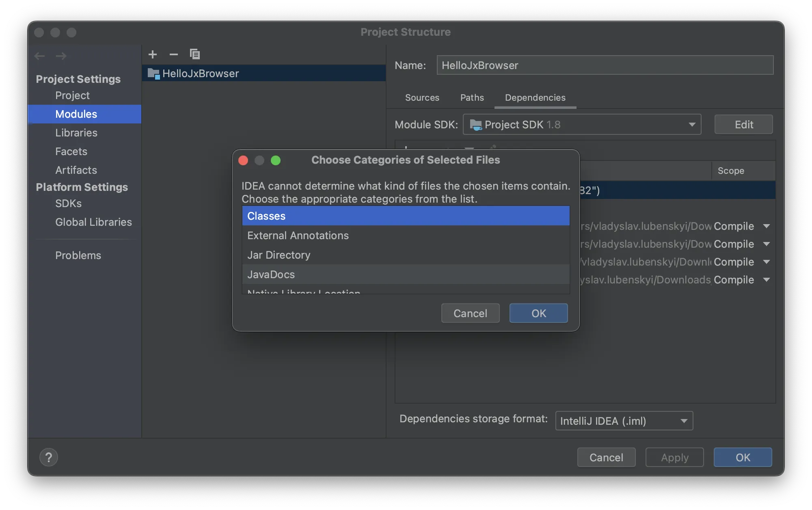Click Cancel to dismiss the dialog

coord(470,313)
